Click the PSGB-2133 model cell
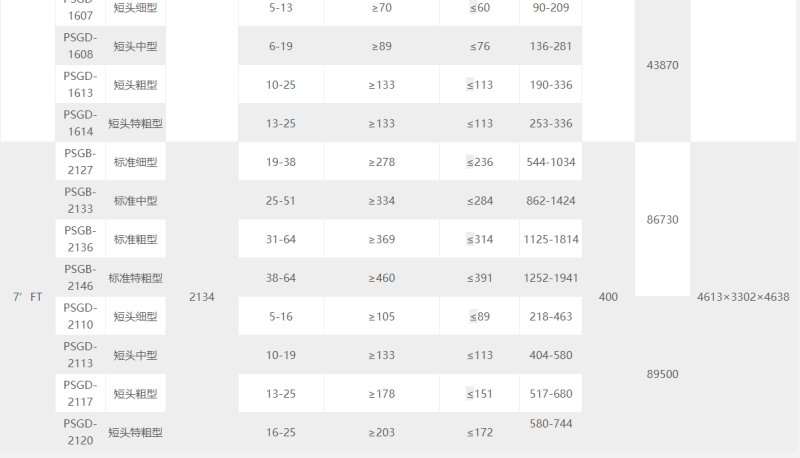This screenshot has width=800, height=458. point(80,200)
